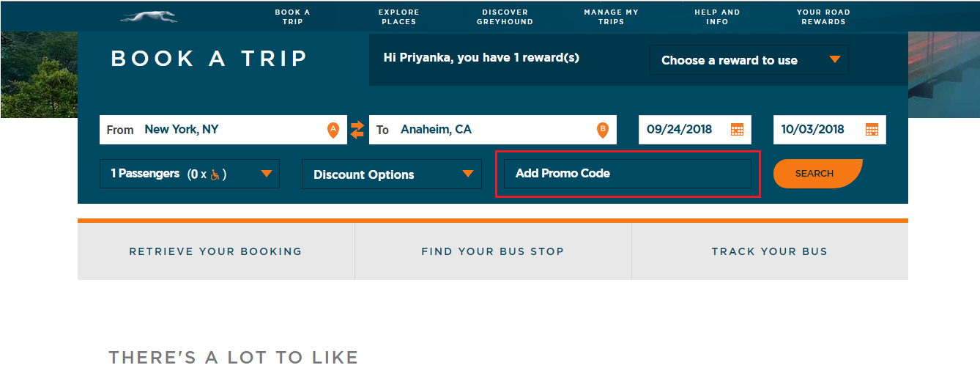Viewport: 980px width, 376px height.
Task: Click the wheelchair icon in Passengers
Action: point(215,174)
